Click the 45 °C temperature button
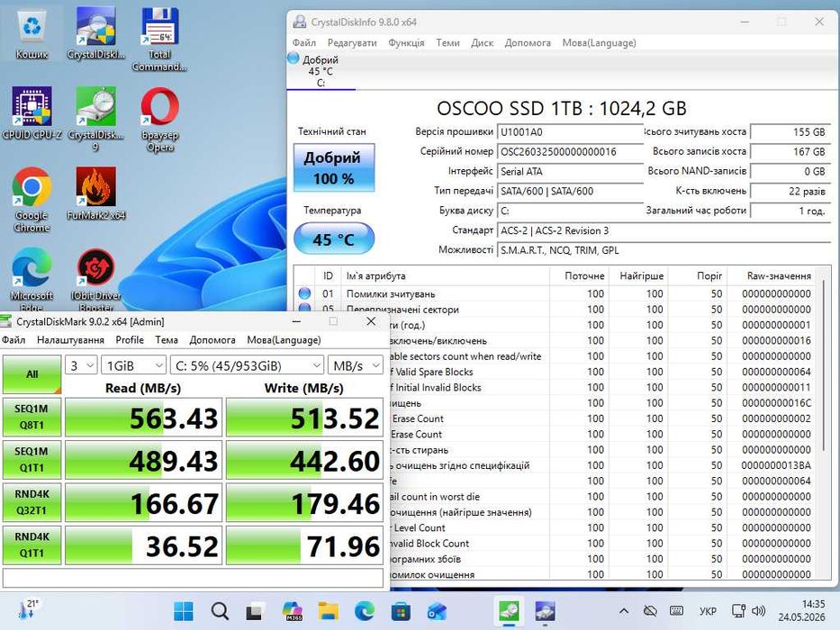Image resolution: width=840 pixels, height=630 pixels. tap(334, 238)
